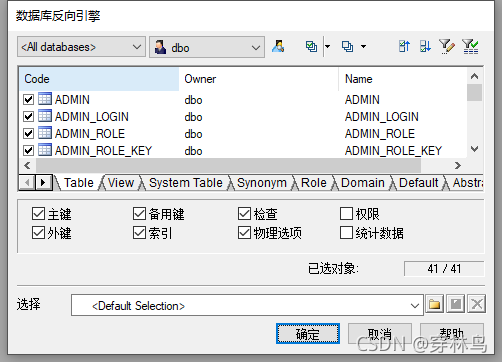502x362 pixels.
Task: Uncheck the ADMIN_LOGIN table checkbox
Action: (x=29, y=116)
